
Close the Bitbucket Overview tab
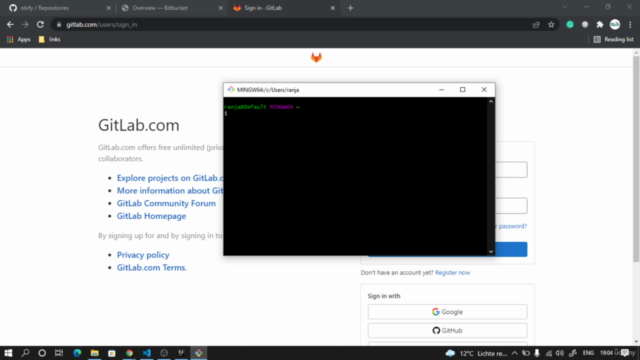(220, 8)
